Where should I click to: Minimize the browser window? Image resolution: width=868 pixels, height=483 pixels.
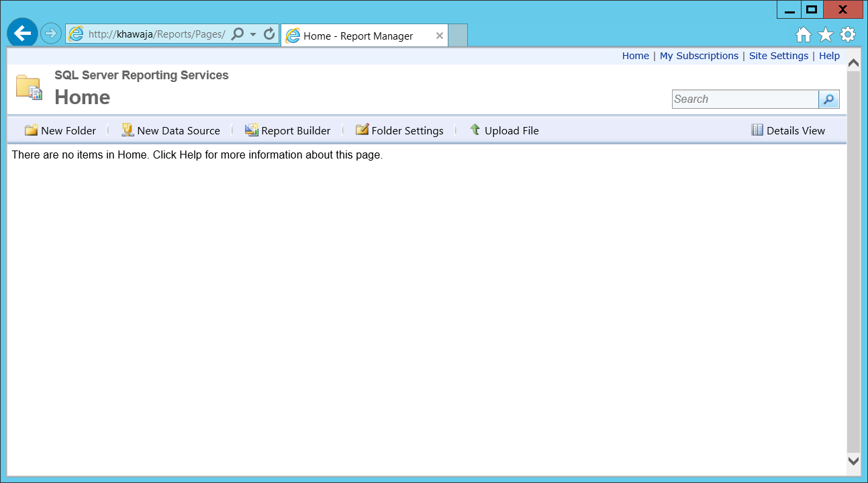pyautogui.click(x=789, y=10)
